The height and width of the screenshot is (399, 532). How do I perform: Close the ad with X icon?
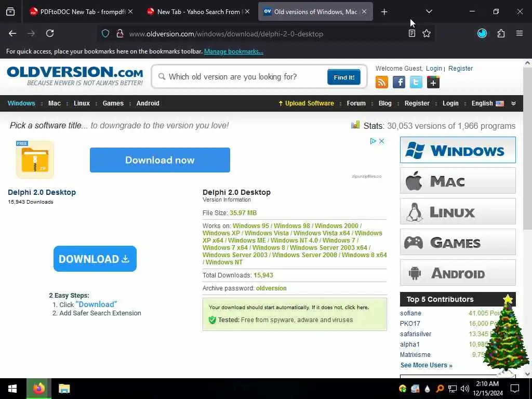pos(381,141)
